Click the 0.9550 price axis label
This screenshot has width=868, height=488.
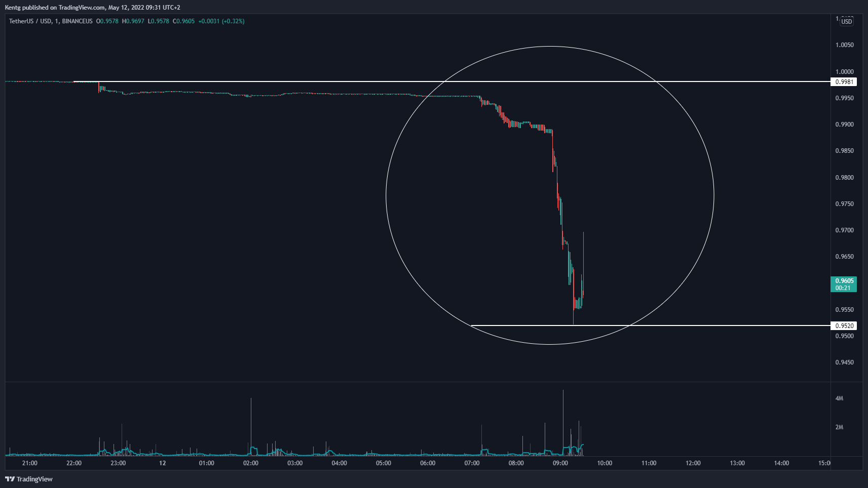pos(845,310)
